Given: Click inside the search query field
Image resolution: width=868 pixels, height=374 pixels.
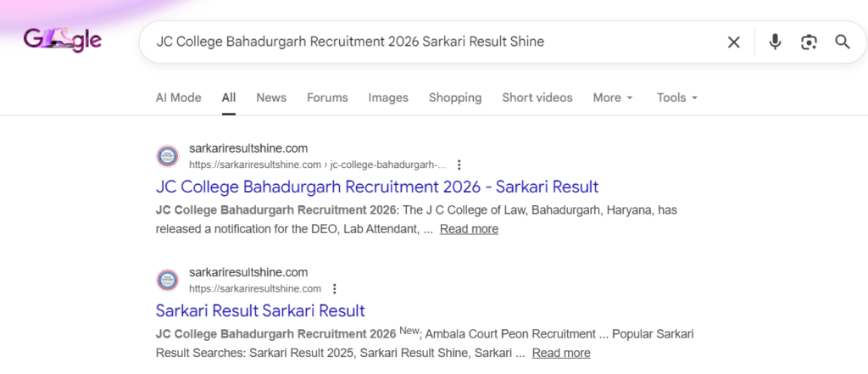Looking at the screenshot, I should pos(424,42).
